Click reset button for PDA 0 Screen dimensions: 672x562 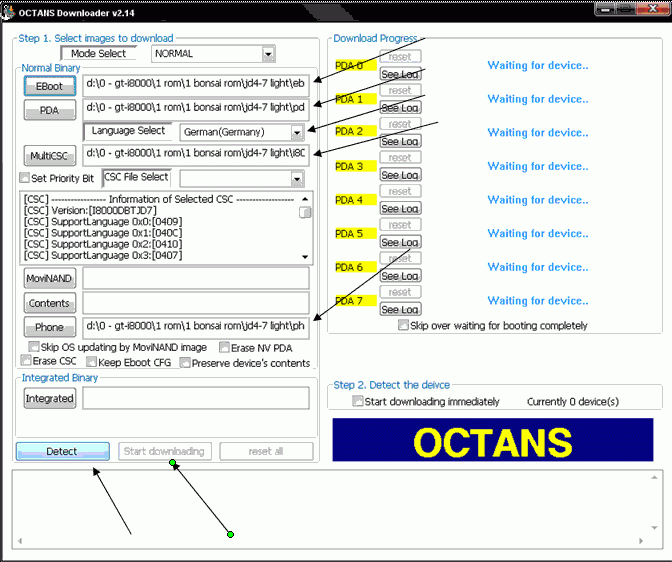[400, 57]
